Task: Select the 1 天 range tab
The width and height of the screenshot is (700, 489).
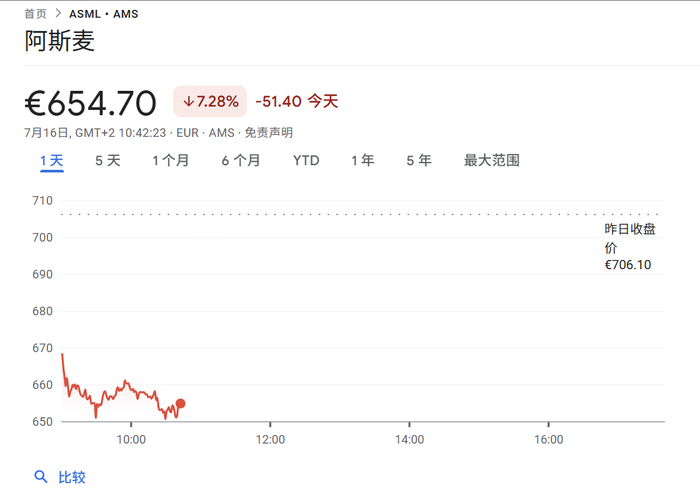Action: [52, 160]
